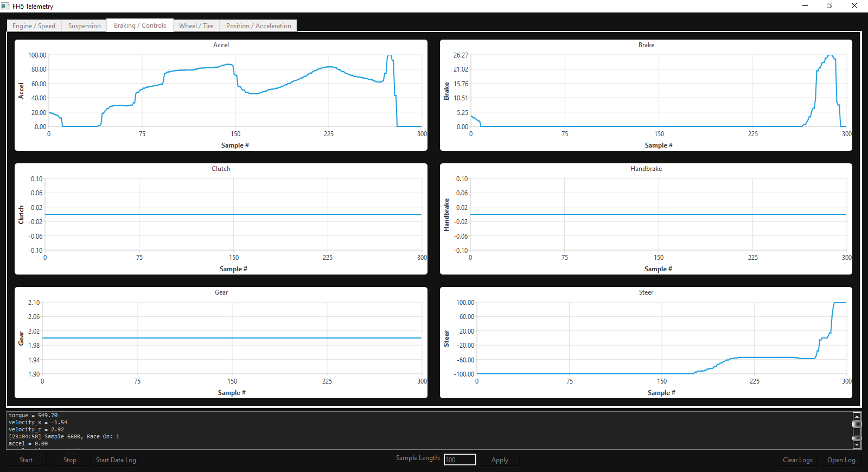
Task: Click the Accel chart title
Action: 221,45
